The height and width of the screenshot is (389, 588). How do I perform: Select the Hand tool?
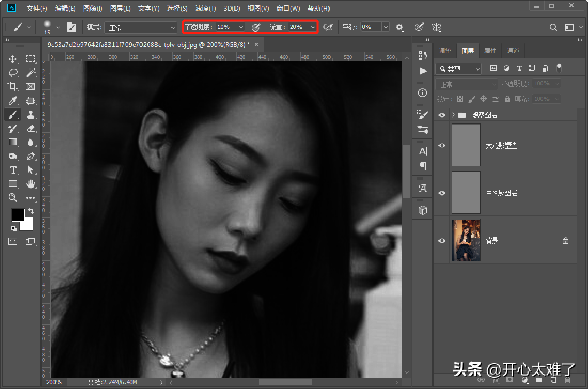point(30,184)
